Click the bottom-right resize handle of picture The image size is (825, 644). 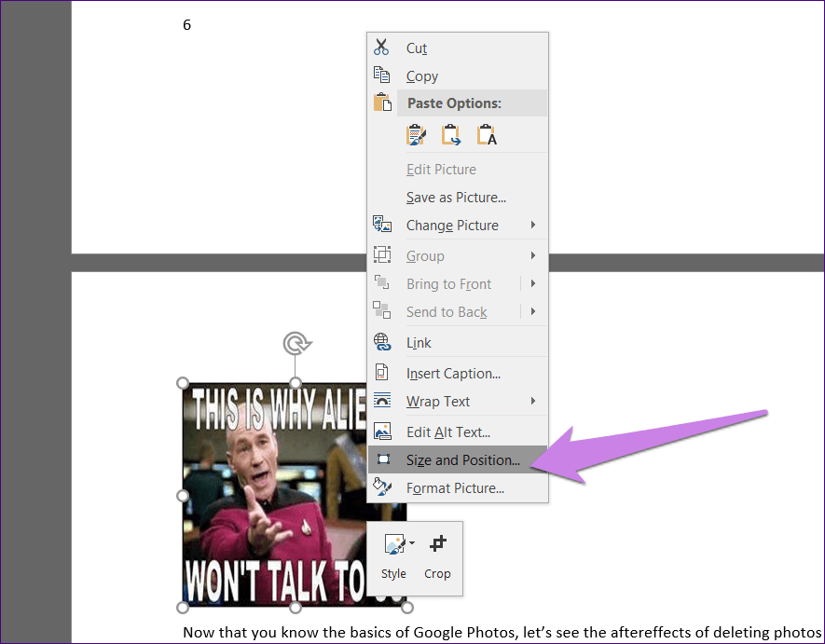pyautogui.click(x=406, y=608)
